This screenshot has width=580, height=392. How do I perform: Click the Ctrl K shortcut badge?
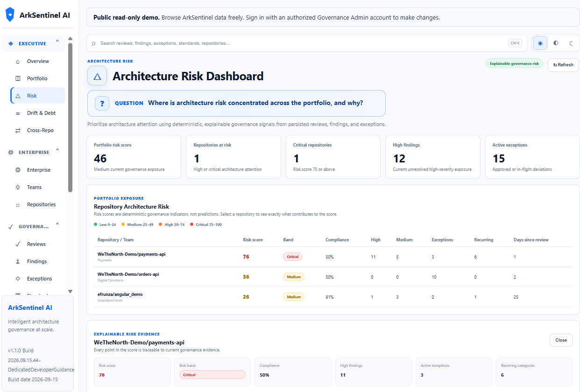pos(515,43)
